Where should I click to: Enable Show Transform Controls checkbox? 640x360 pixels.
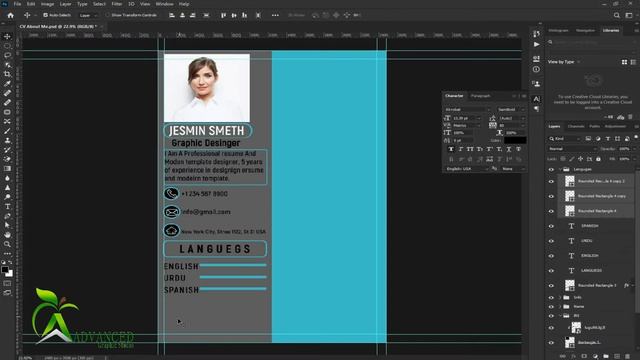(108, 15)
